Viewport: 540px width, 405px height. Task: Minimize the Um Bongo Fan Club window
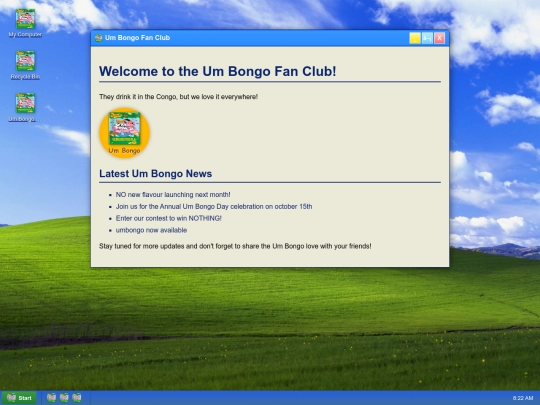415,38
